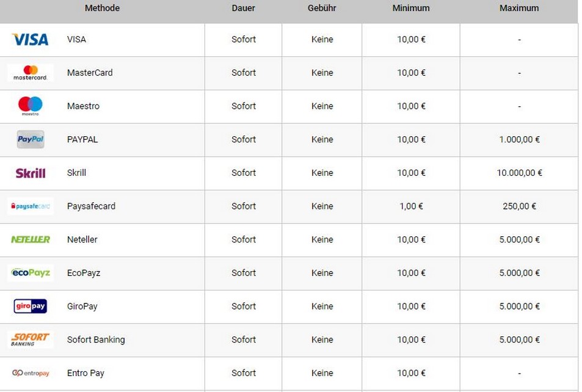Click the Minimum column header
Image resolution: width=582 pixels, height=392 pixels.
click(411, 8)
